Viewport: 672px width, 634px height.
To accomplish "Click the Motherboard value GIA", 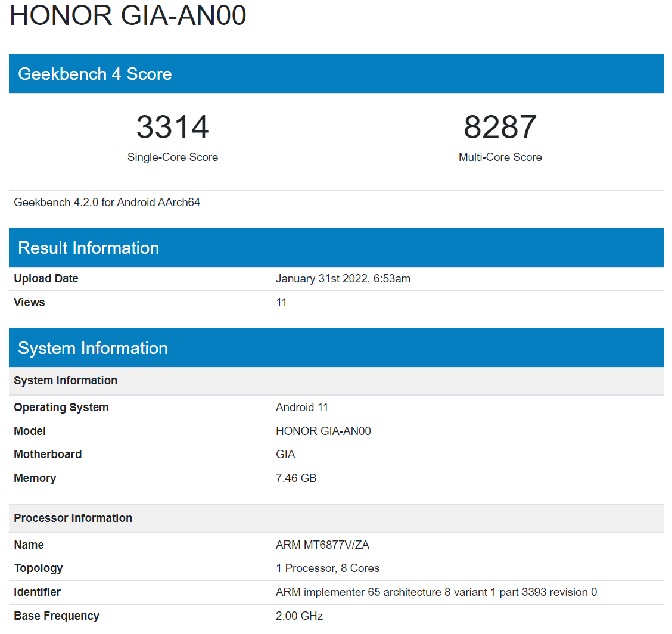I will tap(285, 455).
